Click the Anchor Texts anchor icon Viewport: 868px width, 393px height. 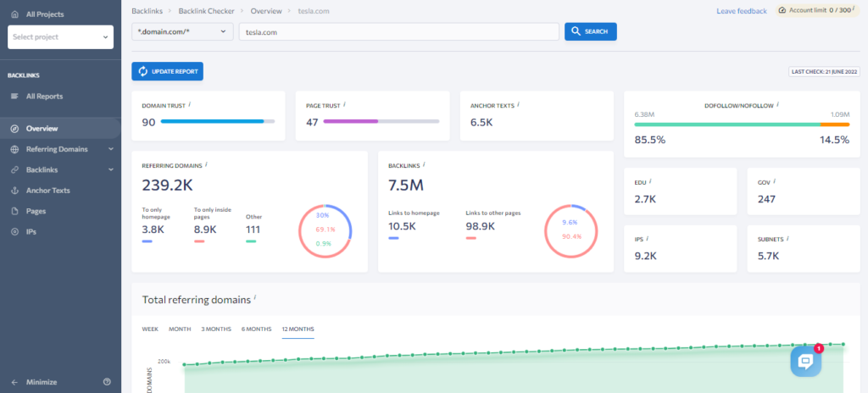[15, 191]
